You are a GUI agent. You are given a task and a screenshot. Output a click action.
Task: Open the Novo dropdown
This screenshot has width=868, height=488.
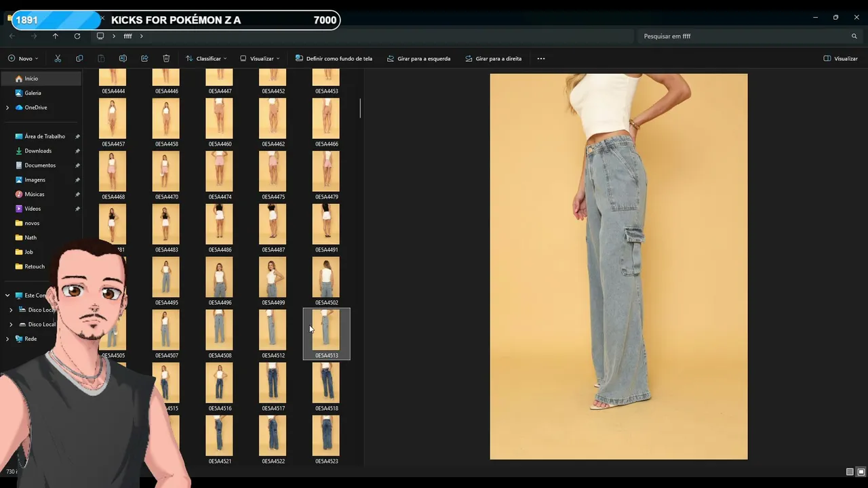[x=23, y=58]
